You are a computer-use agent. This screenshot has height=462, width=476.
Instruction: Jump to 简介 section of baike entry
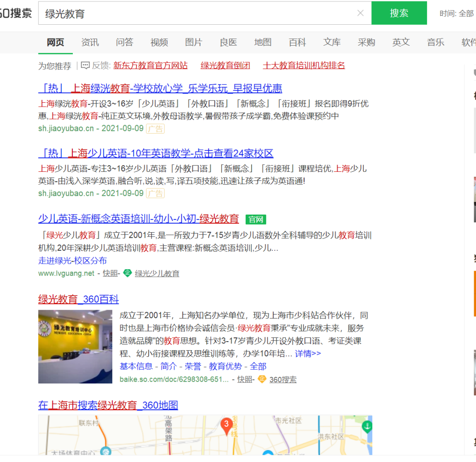click(x=169, y=366)
